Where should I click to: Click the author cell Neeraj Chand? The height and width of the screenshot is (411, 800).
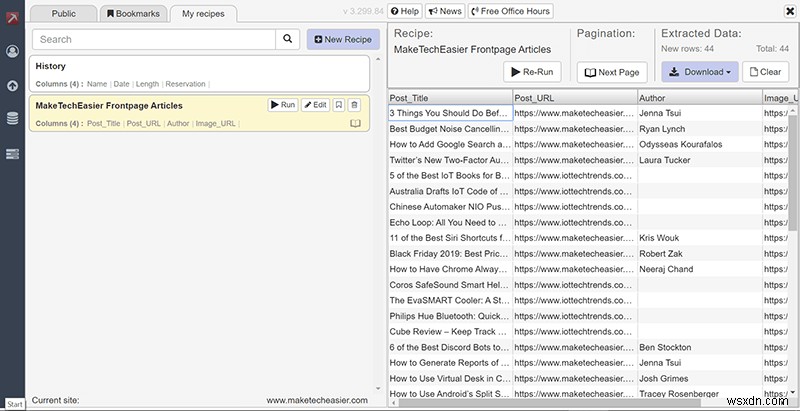click(x=700, y=269)
